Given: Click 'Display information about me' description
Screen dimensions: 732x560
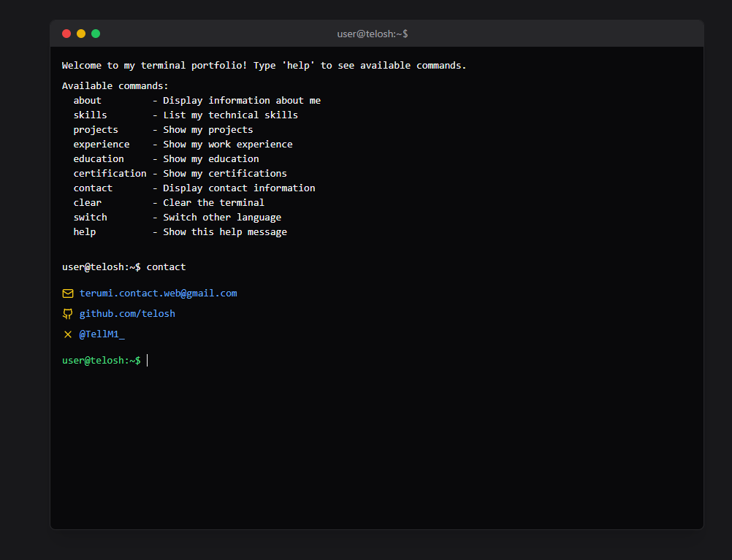Looking at the screenshot, I should (242, 101).
